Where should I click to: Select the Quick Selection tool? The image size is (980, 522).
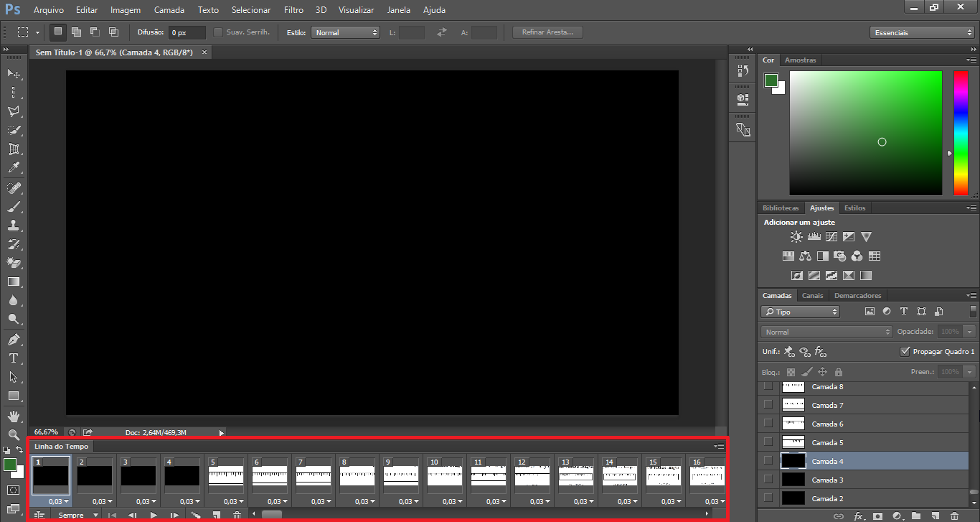tap(14, 130)
